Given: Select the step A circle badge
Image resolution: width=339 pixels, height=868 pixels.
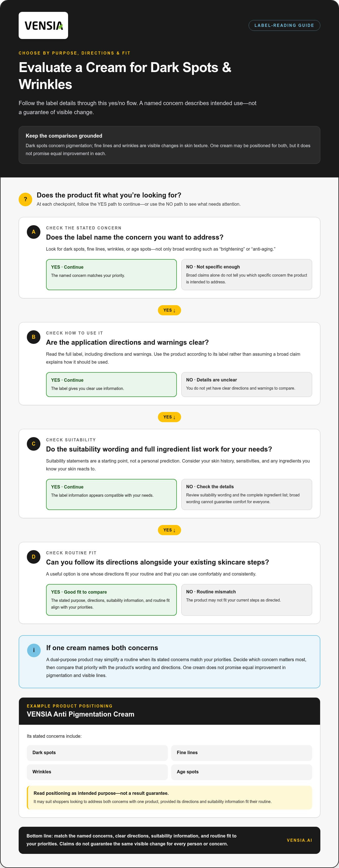Looking at the screenshot, I should 33,232.
